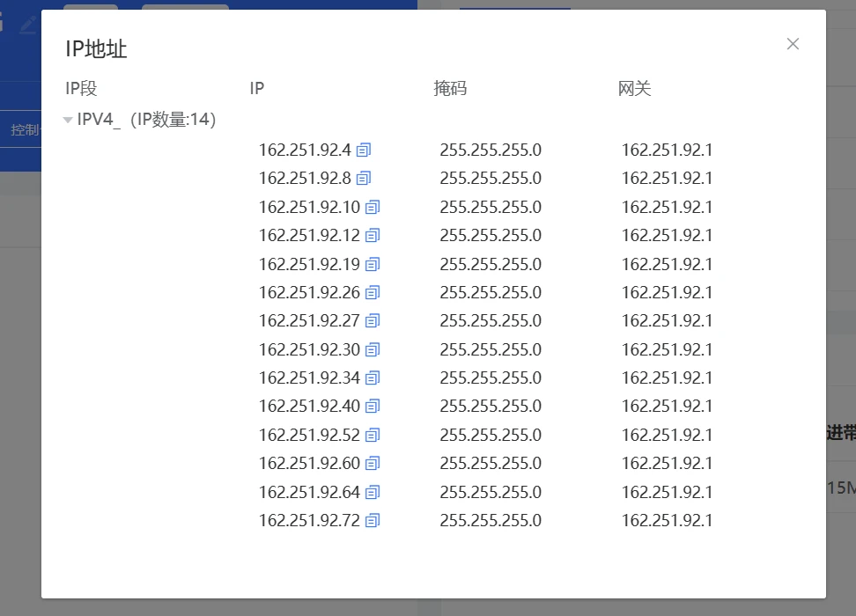Screen dimensions: 856x616
Task: Copy IP address 162.251.92.52
Action: click(373, 436)
